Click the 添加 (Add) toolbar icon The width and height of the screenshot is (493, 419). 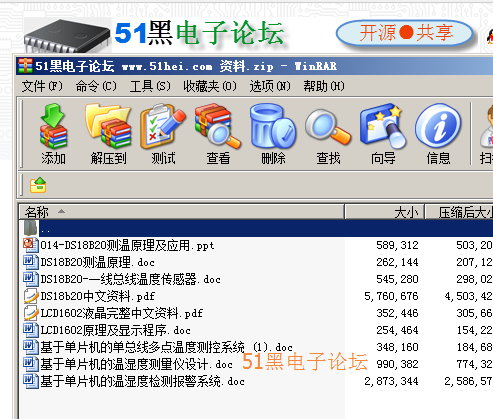click(53, 126)
